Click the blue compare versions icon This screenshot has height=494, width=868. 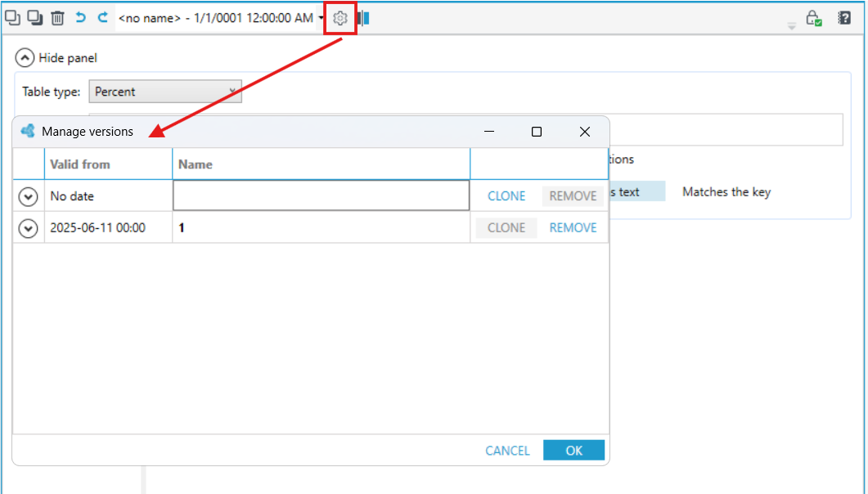click(x=364, y=18)
